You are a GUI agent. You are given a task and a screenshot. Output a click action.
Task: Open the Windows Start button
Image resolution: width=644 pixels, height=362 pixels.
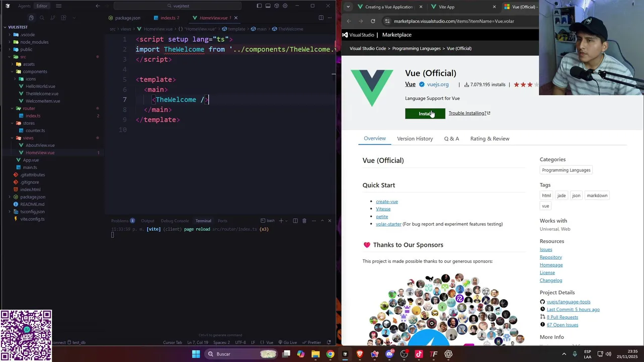196,354
